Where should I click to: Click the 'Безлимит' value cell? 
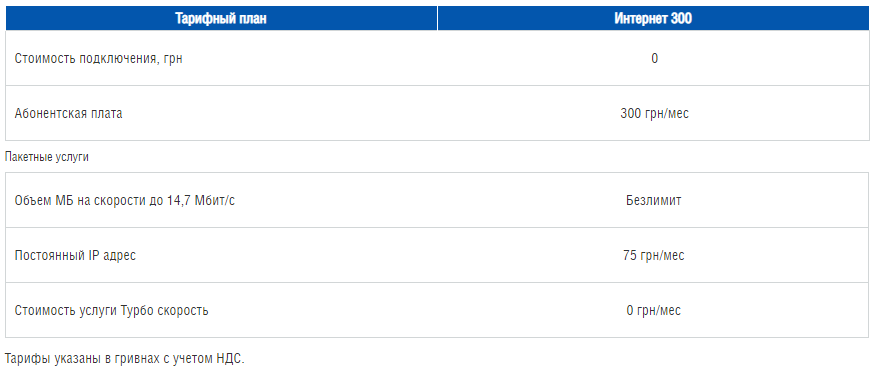coord(653,200)
